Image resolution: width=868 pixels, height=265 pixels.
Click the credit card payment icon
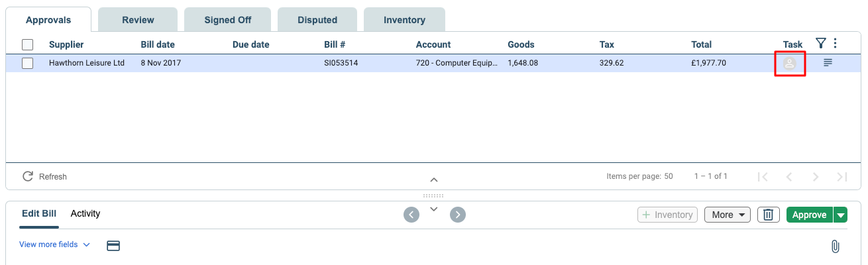tap(113, 246)
